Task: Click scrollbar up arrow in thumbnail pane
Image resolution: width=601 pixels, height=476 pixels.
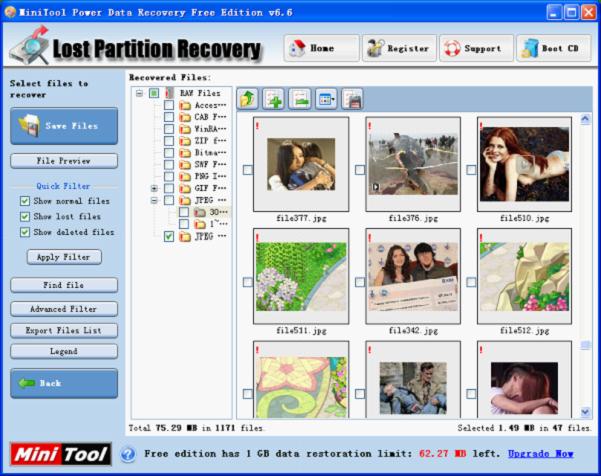Action: pyautogui.click(x=585, y=119)
